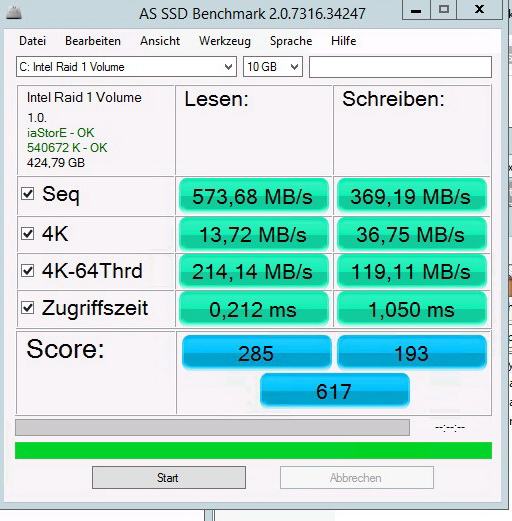Click the write access time 1,050 ms

pyautogui.click(x=412, y=309)
